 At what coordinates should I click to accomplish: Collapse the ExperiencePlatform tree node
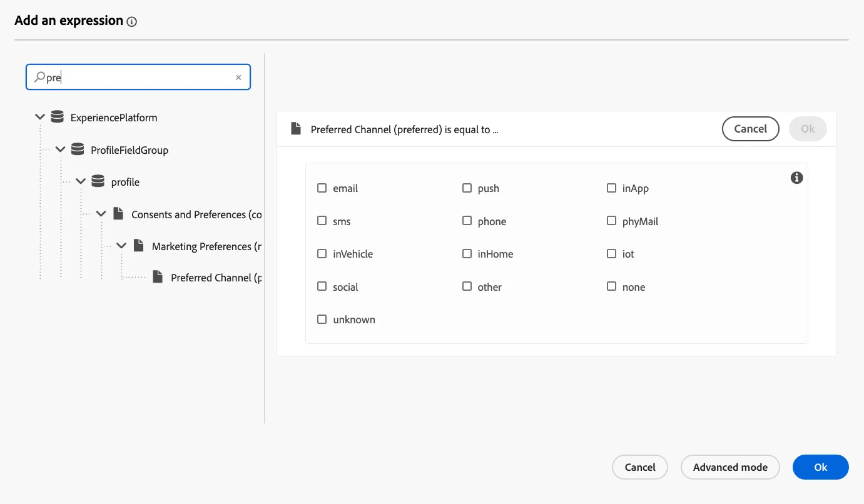click(x=40, y=117)
